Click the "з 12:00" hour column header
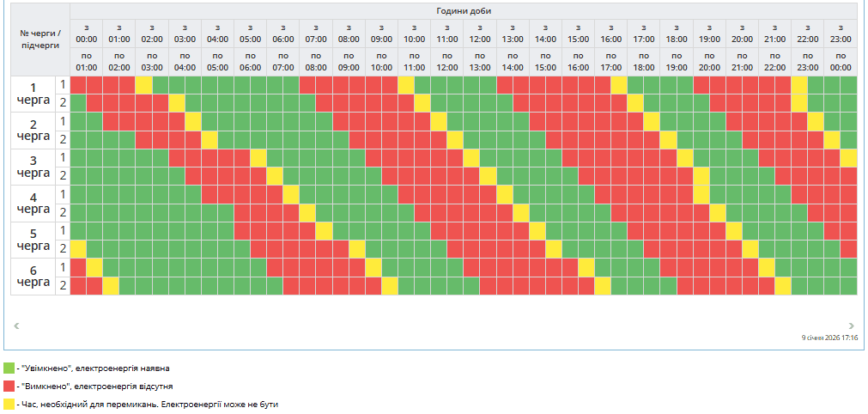 480,33
